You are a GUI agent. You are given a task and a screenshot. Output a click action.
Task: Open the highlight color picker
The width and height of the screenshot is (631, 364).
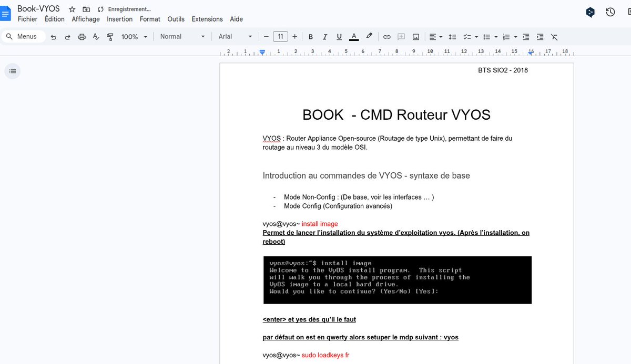(x=369, y=36)
